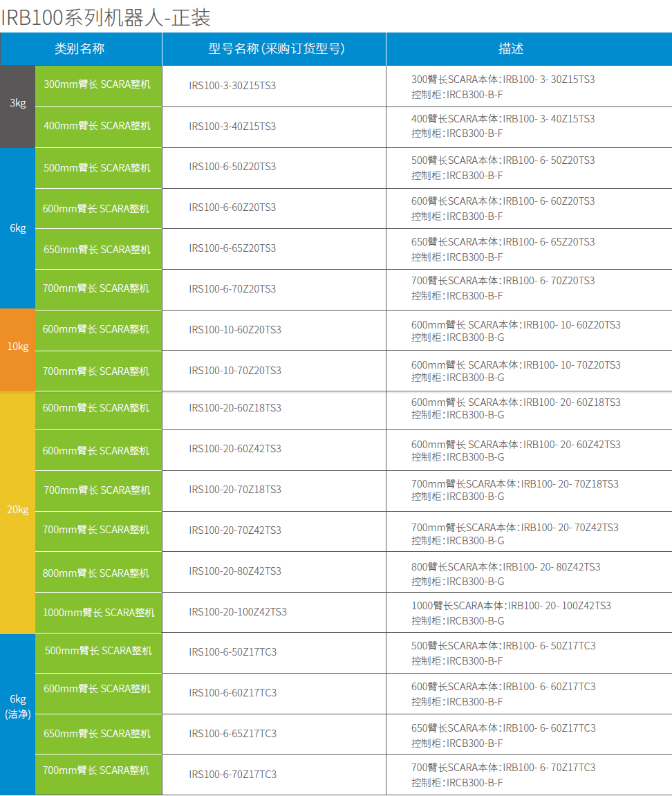This screenshot has width=672, height=796.
Task: Click the 描述 column header
Action: point(529,48)
